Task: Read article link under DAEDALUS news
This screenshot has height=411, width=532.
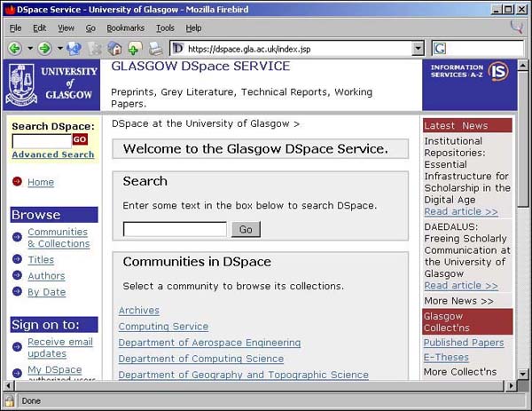Action: pos(461,285)
